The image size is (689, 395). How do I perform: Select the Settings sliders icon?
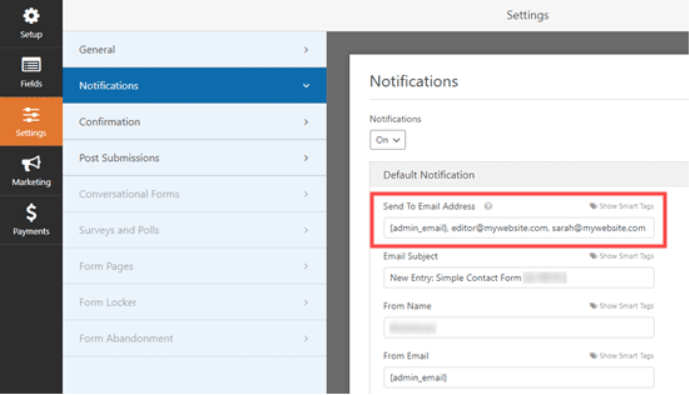click(31, 115)
